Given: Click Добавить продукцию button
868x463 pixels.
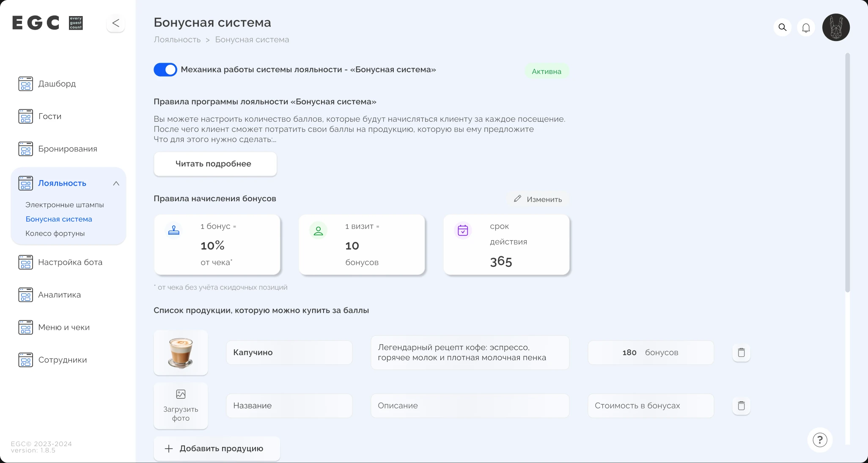Looking at the screenshot, I should [x=217, y=449].
